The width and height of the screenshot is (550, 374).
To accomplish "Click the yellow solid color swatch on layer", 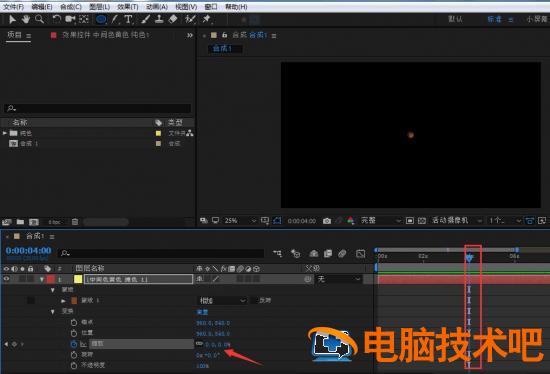I will (x=78, y=279).
